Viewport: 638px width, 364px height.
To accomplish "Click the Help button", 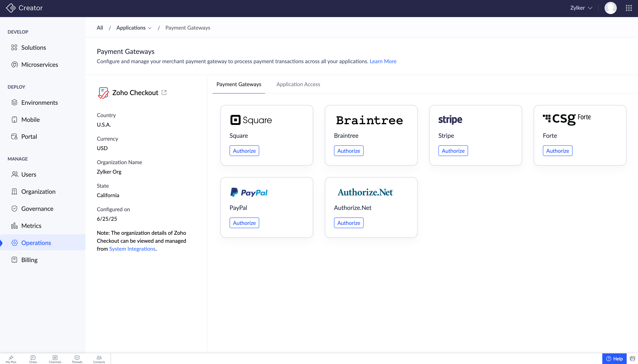I will 614,359.
